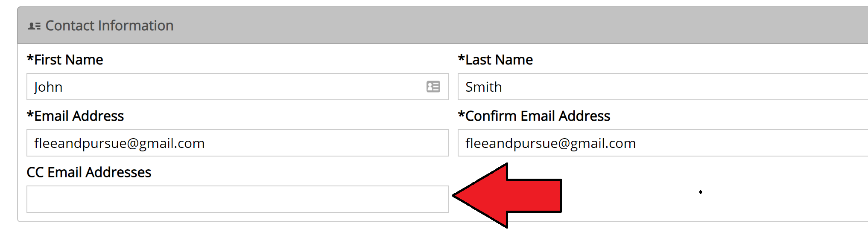
Task: Focus the First Name field containing John
Action: tap(238, 87)
